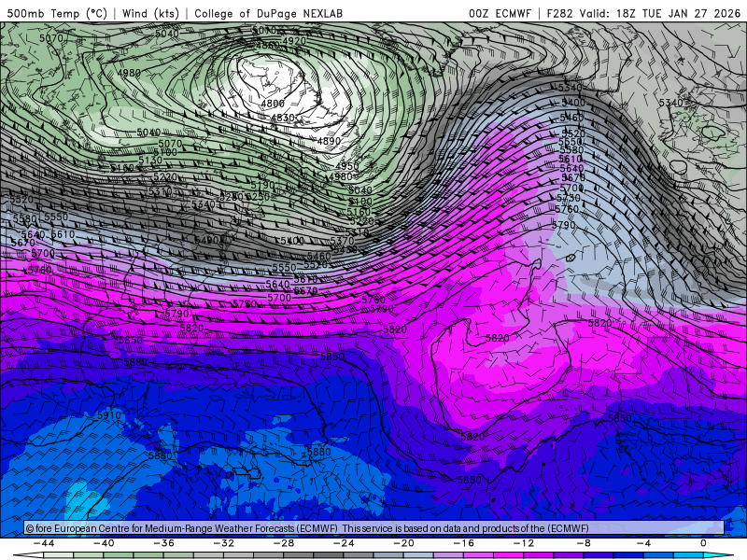Select the '4830' height contour label
The width and height of the screenshot is (747, 560).
point(283,118)
